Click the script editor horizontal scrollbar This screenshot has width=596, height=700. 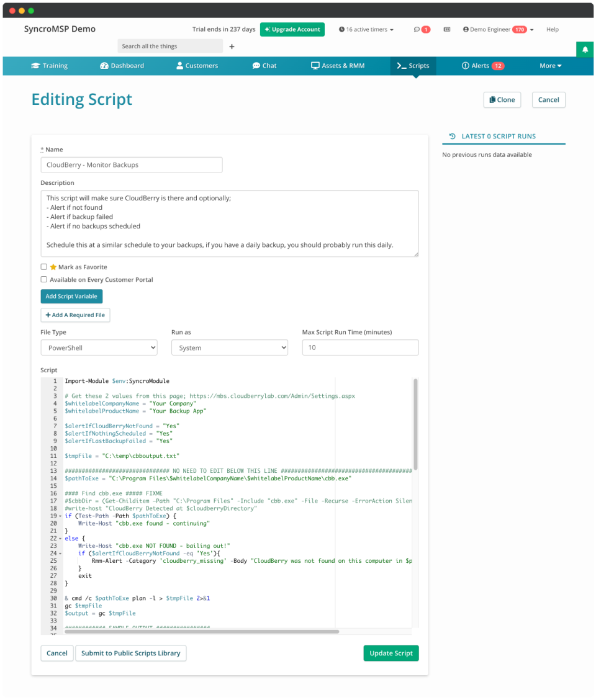[x=202, y=632]
